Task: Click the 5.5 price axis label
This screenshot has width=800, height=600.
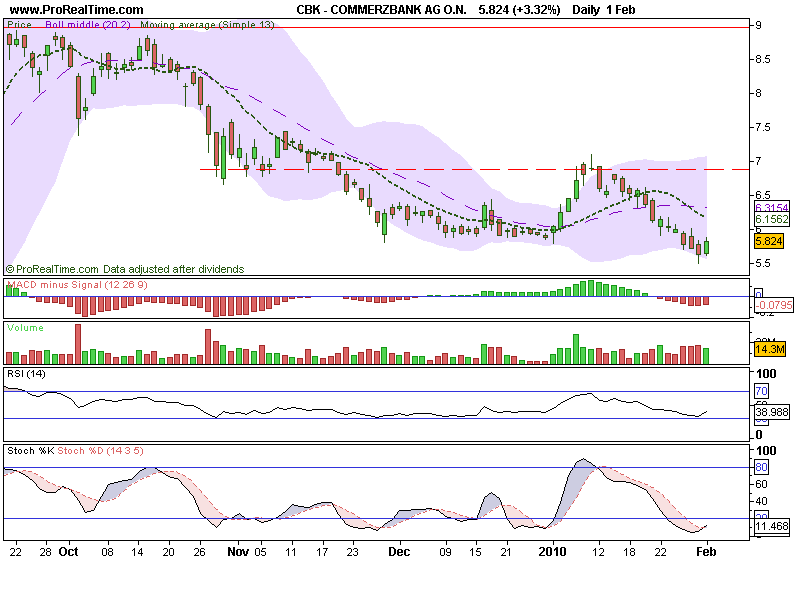Action: (763, 263)
